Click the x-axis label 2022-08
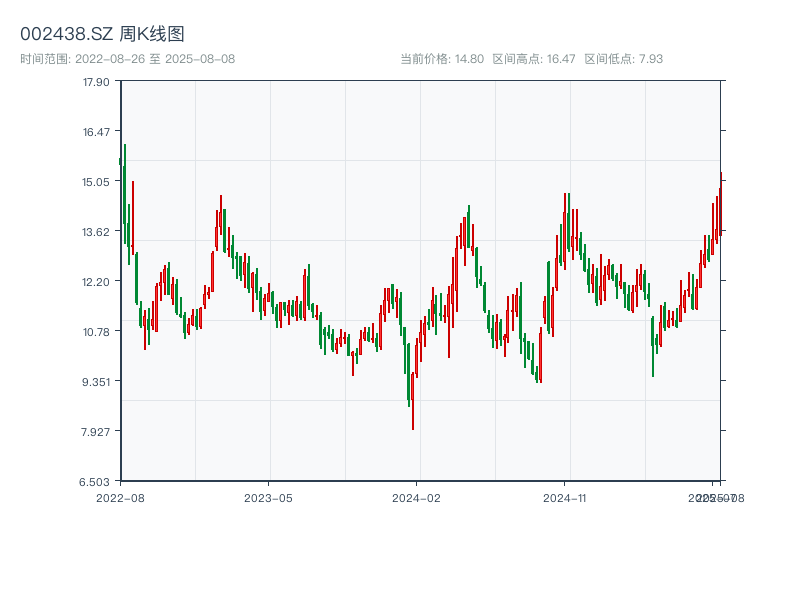This screenshot has width=800, height=600. point(120,498)
